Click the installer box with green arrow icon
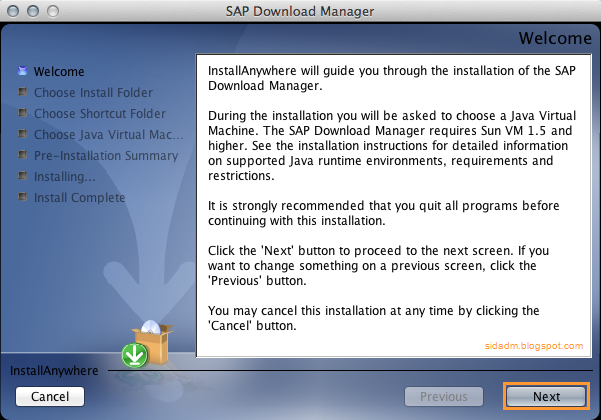The image size is (601, 420). [147, 343]
